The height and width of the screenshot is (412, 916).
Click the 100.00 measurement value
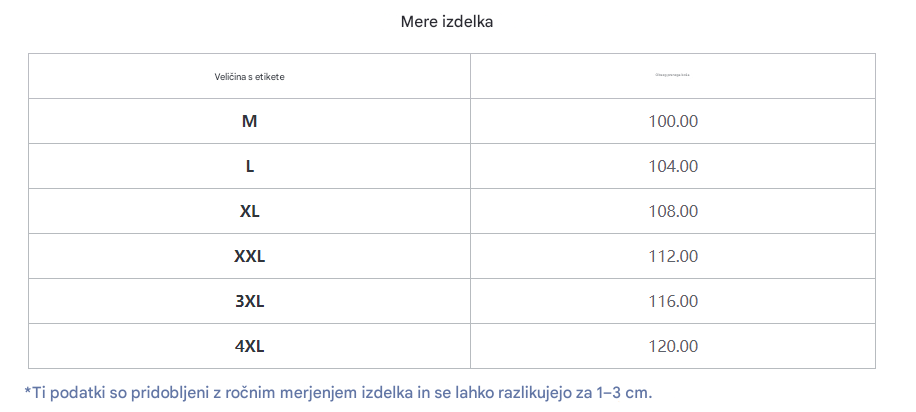click(x=673, y=121)
